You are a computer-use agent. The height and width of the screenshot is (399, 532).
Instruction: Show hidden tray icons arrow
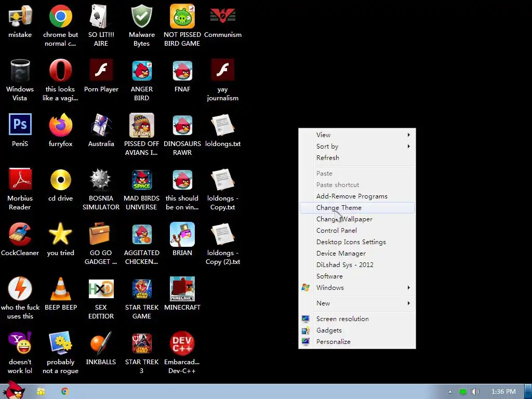[x=450, y=392]
